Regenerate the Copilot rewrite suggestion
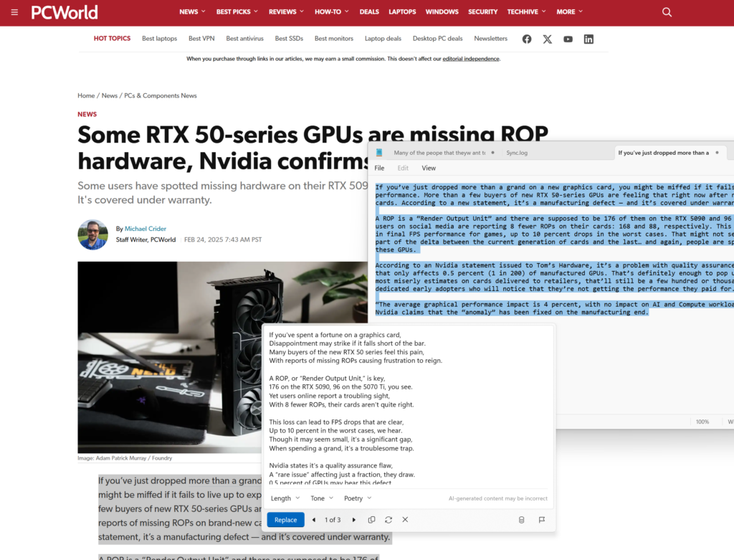Screen dimensions: 734x560 click(389, 519)
